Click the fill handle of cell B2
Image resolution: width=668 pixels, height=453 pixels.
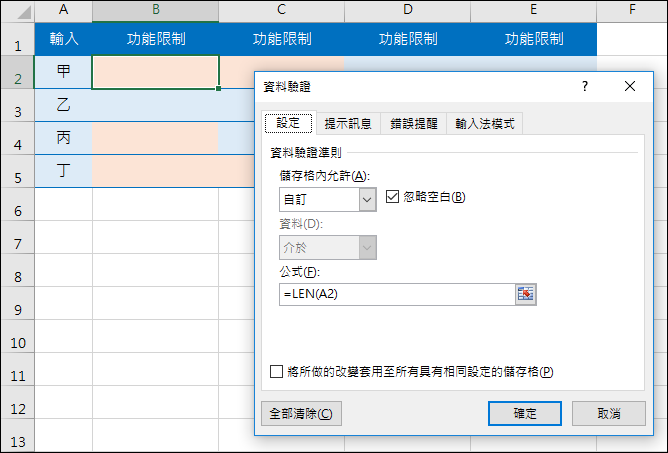[x=219, y=89]
